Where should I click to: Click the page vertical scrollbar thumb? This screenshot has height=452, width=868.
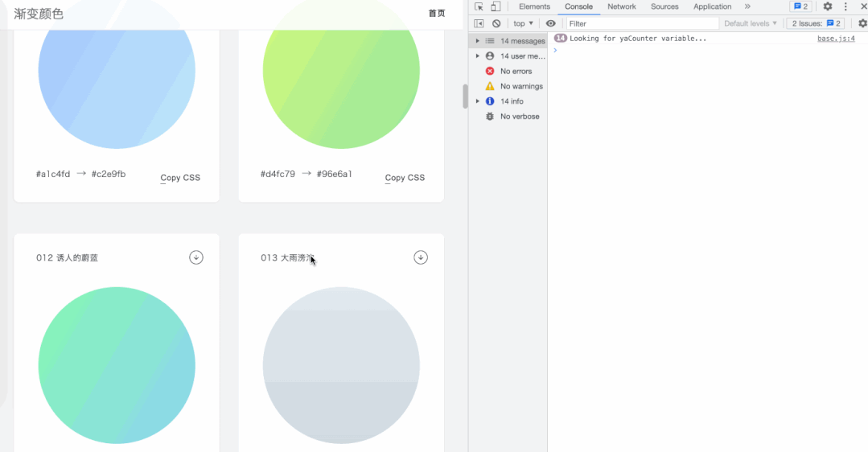465,97
